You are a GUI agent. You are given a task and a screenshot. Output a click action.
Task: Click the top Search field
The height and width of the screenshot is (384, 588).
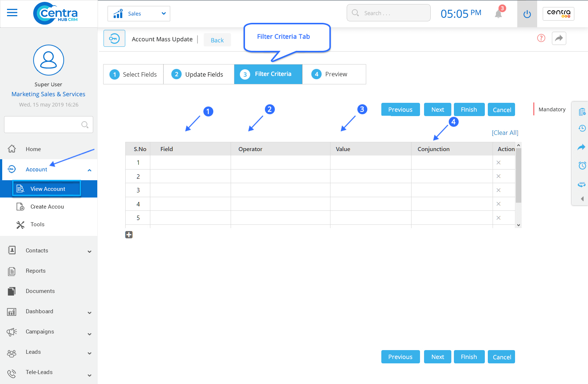click(x=388, y=13)
